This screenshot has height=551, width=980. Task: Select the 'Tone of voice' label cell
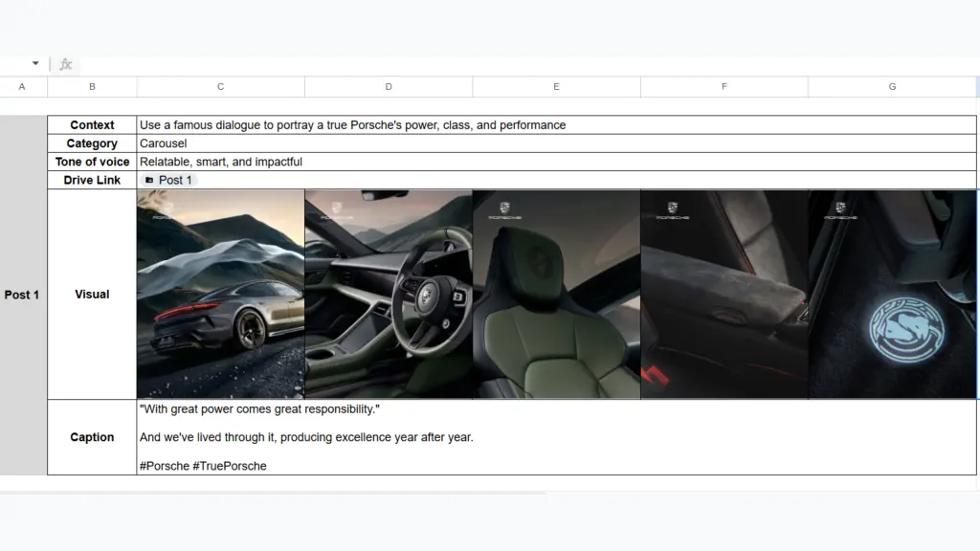[92, 162]
